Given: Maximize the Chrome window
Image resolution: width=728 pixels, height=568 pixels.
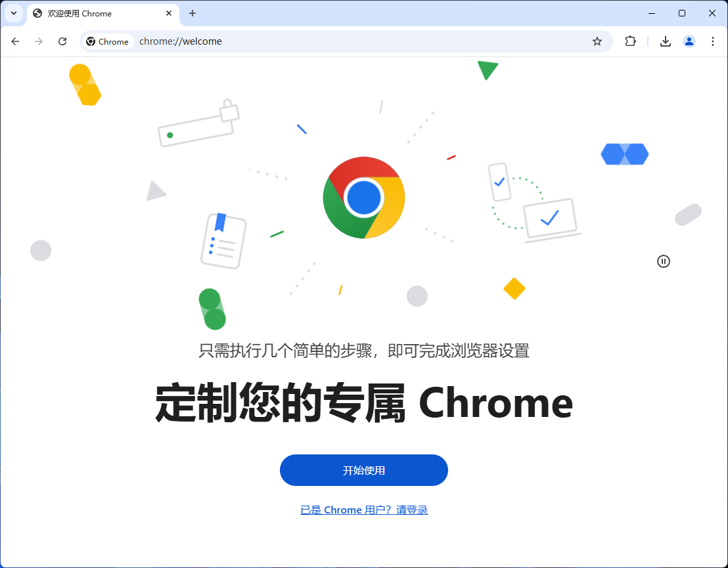Looking at the screenshot, I should (x=681, y=13).
